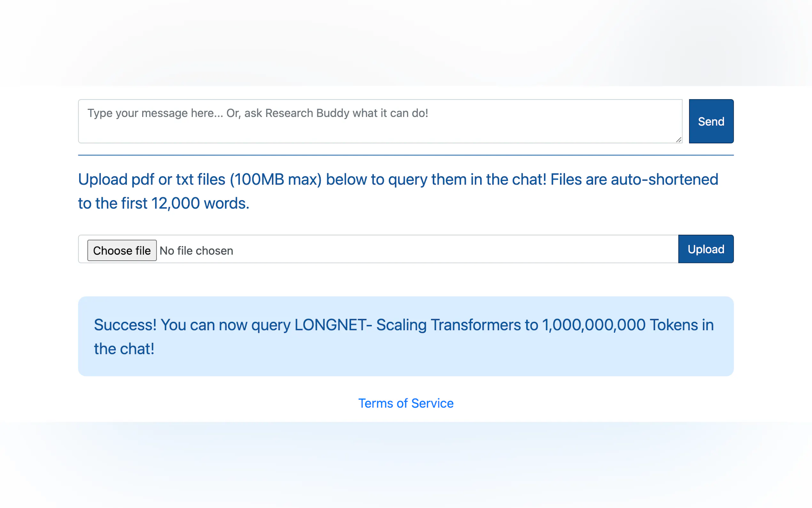Click the 'No file chosen' label
Viewport: 812px width, 508px height.
196,250
